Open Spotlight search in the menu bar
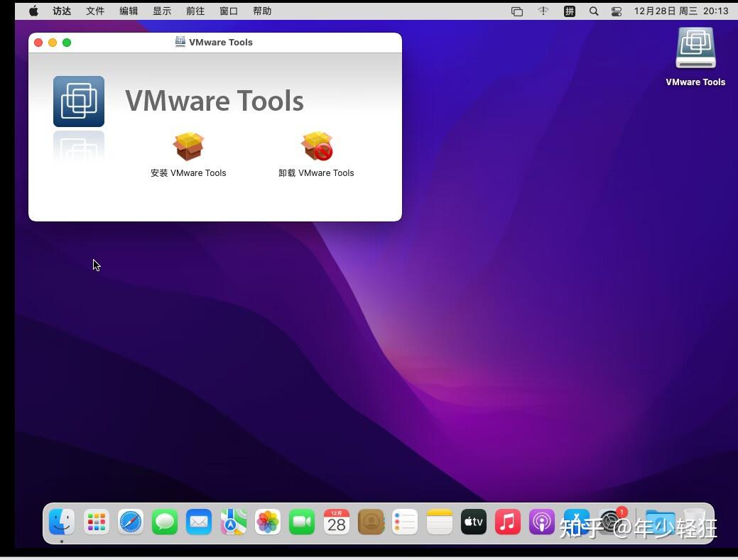Screen dimensions: 738x560 click(x=594, y=11)
